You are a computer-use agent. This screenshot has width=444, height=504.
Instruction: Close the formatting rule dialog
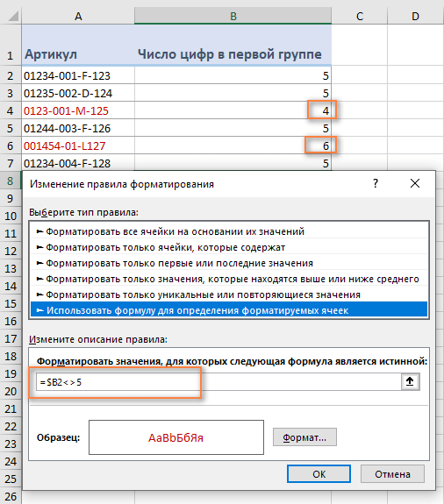tap(415, 183)
